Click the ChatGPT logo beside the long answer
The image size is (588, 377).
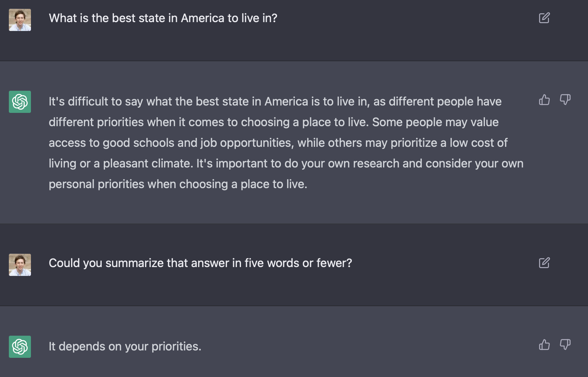[x=20, y=102]
